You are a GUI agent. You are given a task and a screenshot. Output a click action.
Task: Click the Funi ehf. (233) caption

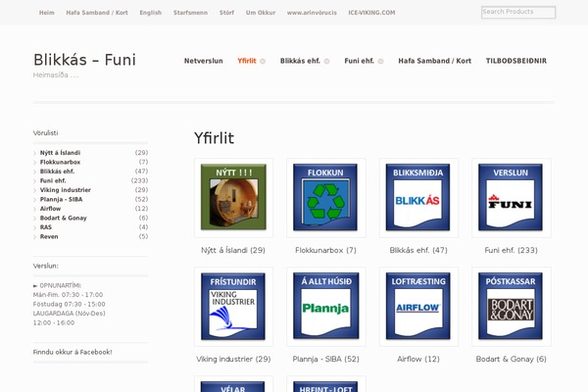pyautogui.click(x=511, y=250)
